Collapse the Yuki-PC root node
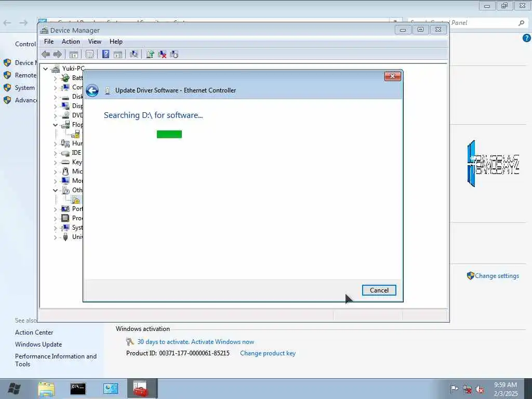This screenshot has width=532, height=399. 46,69
